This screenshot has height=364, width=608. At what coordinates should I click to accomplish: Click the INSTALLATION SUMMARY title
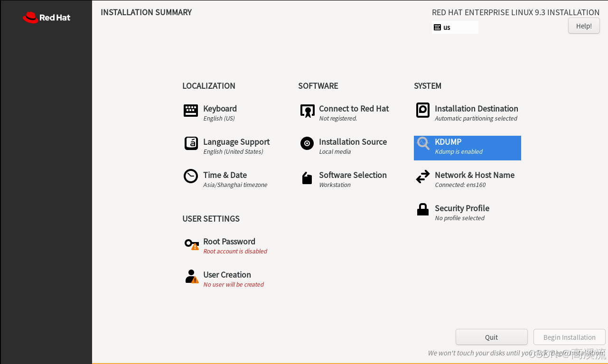pyautogui.click(x=146, y=12)
